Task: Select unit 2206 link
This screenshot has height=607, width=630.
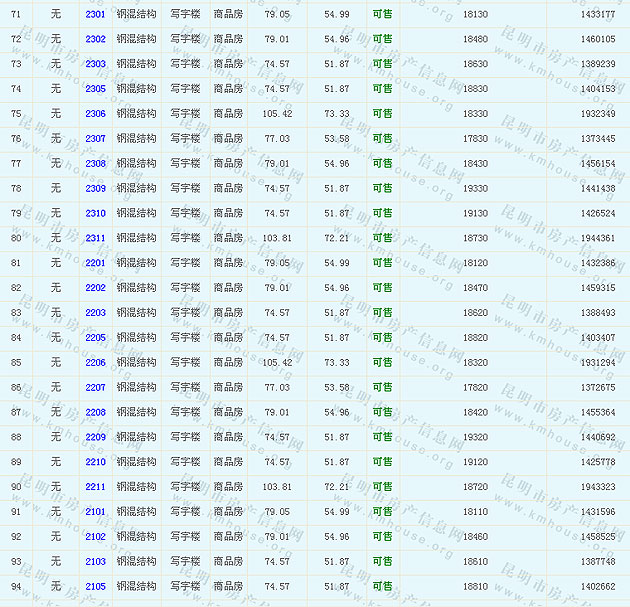Action: 95,362
